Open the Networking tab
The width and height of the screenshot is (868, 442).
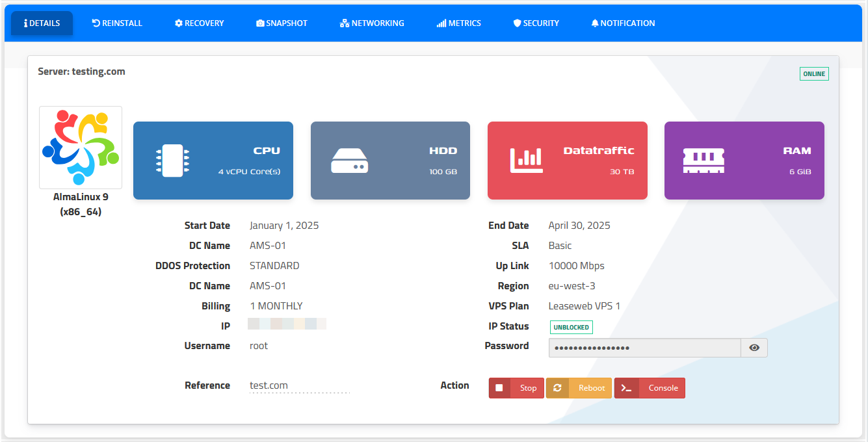(372, 23)
